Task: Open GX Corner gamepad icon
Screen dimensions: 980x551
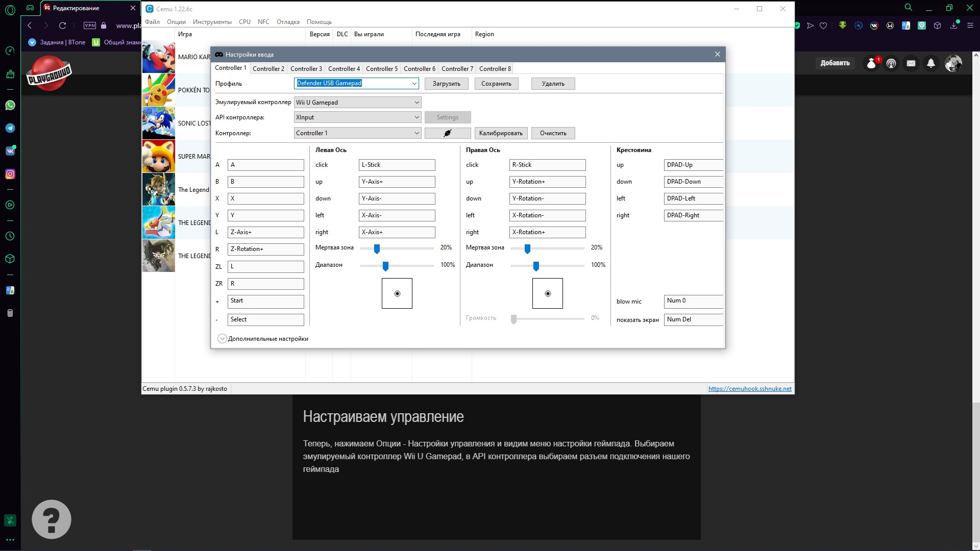Action: 30,8
